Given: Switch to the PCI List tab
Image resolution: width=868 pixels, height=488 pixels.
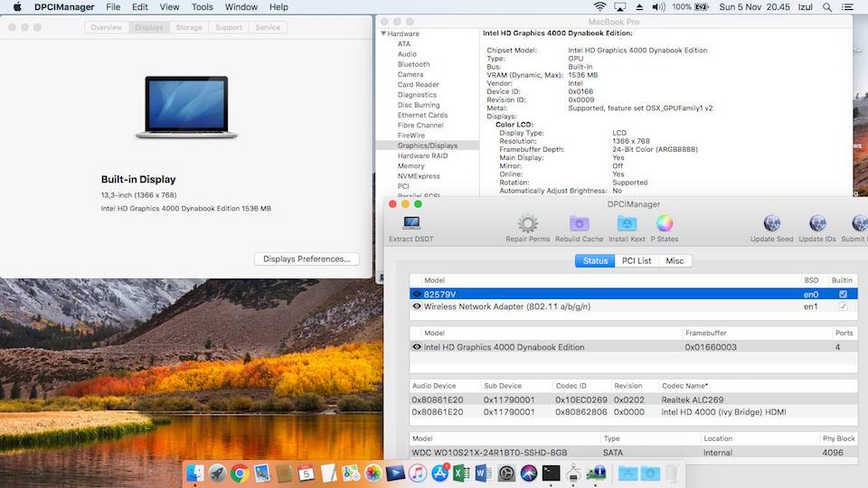Looking at the screenshot, I should pos(636,260).
